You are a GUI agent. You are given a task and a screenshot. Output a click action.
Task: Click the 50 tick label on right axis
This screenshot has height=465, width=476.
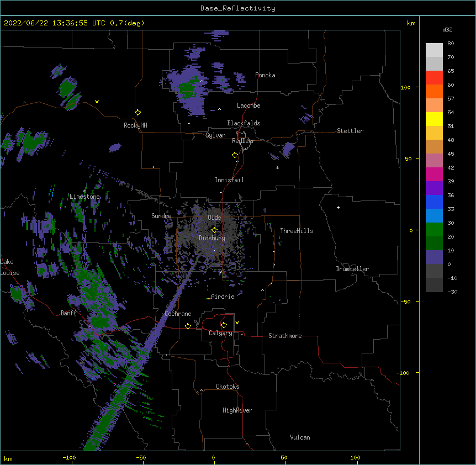coord(408,158)
